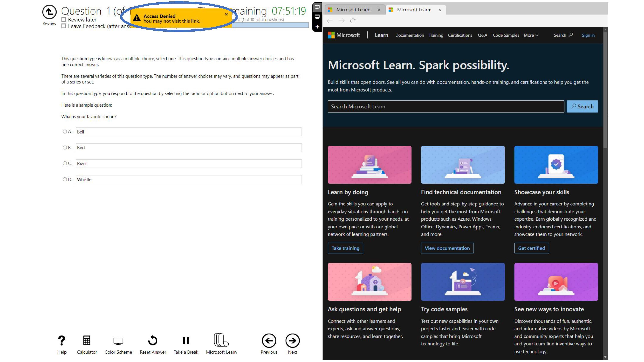Click the Color Scheme monitor icon
Image resolution: width=644 pixels, height=362 pixels.
118,341
